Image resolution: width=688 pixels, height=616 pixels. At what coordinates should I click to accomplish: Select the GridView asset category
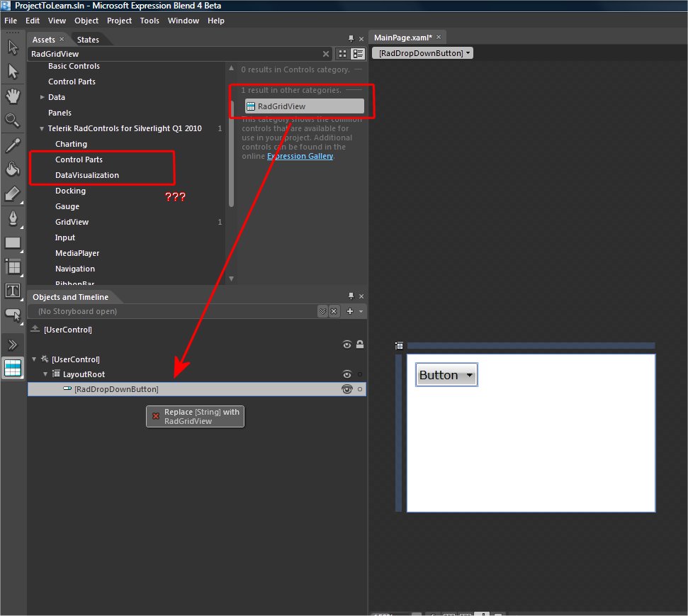[72, 222]
